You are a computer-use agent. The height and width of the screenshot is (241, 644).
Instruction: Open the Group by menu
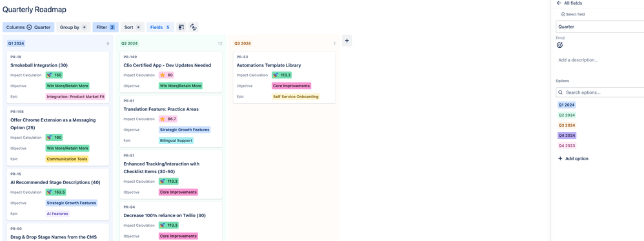[73, 28]
